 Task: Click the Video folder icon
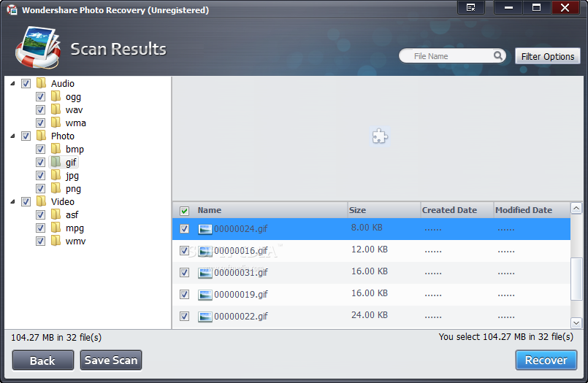pyautogui.click(x=41, y=201)
